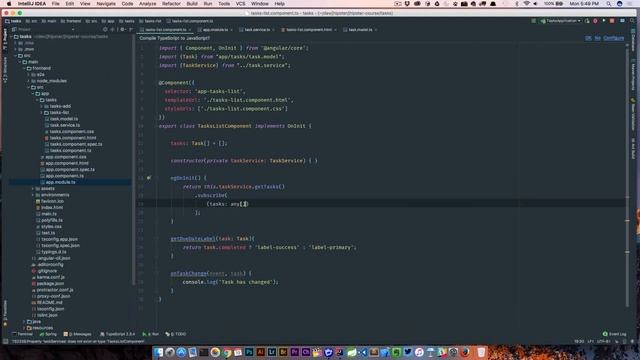
Task: Open the VCS menu
Action: pos(240,4)
